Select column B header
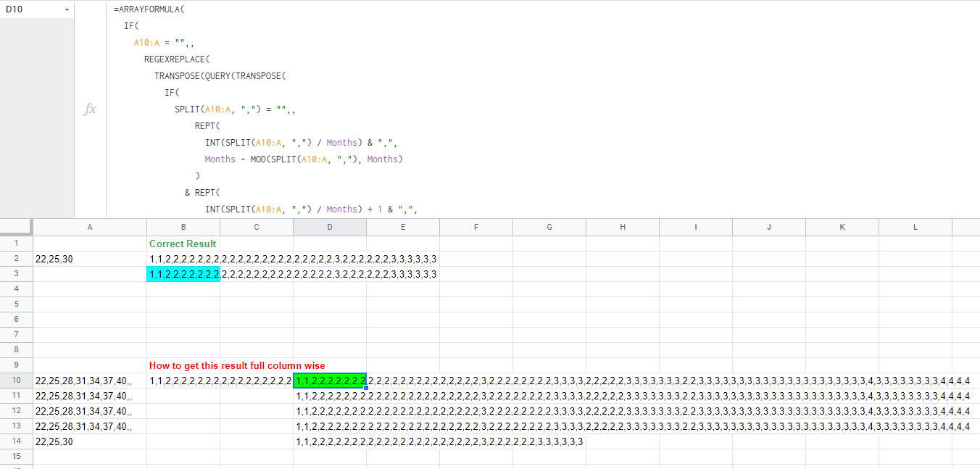Viewport: 980px width, 469px height. point(183,227)
